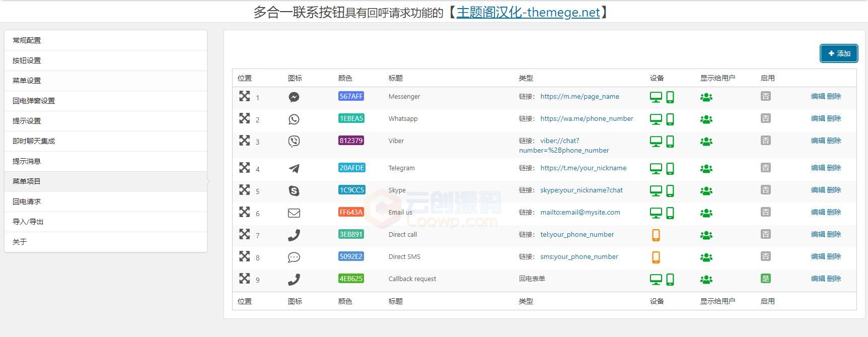Open the 按钮设置 settings tab
This screenshot has height=337, width=868.
coord(106,60)
